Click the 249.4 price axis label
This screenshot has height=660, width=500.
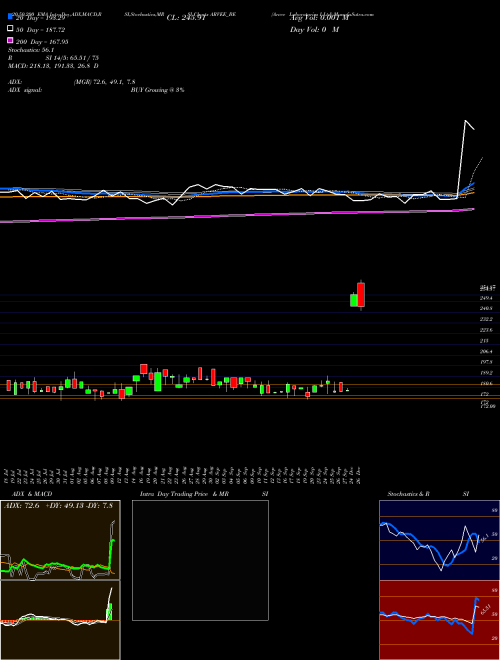[x=487, y=298]
